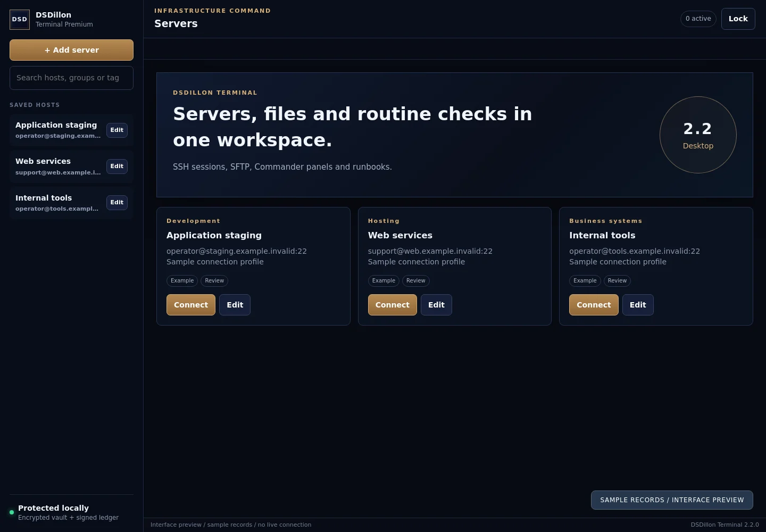The image size is (766, 532).
Task: Click DSDillon Terminal 2.2.0 in status bar
Action: coord(725,525)
